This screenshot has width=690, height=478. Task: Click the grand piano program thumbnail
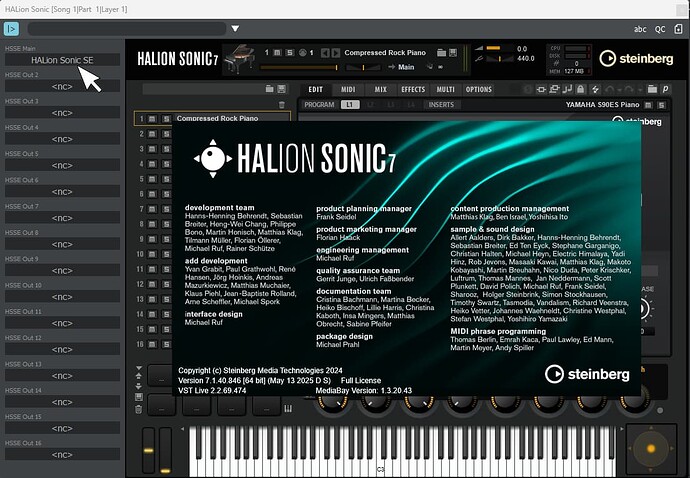coord(240,59)
